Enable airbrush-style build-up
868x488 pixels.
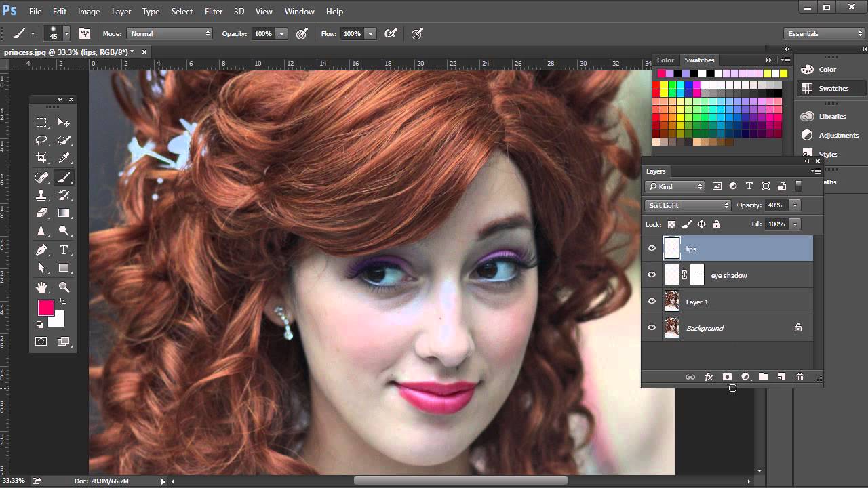click(x=391, y=33)
